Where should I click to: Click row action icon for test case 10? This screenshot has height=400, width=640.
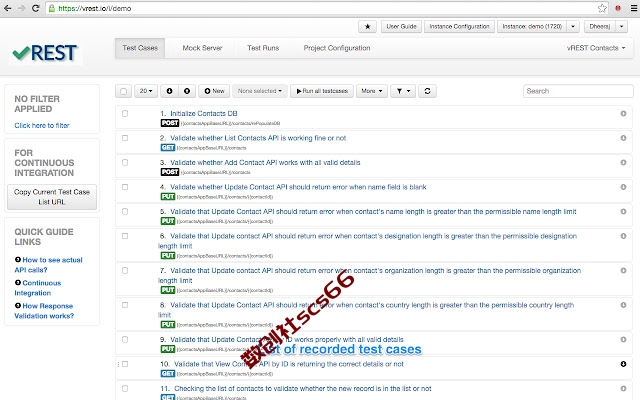[x=623, y=364]
